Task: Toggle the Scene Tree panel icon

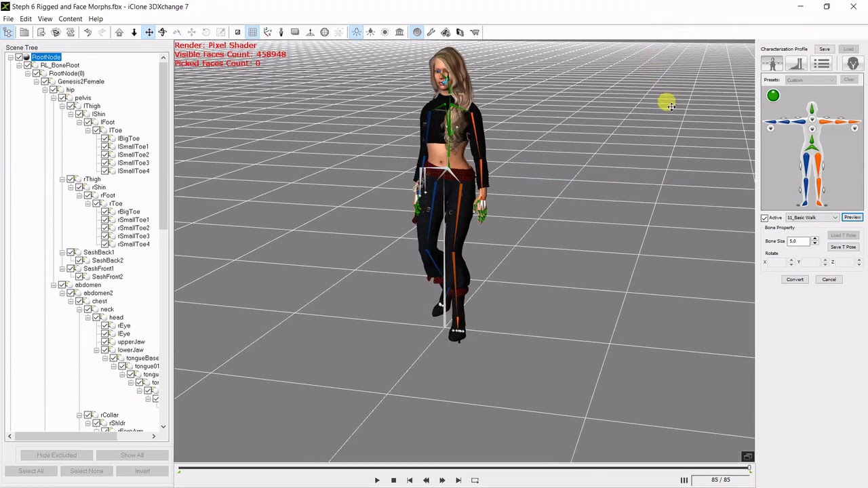Action: (8, 32)
